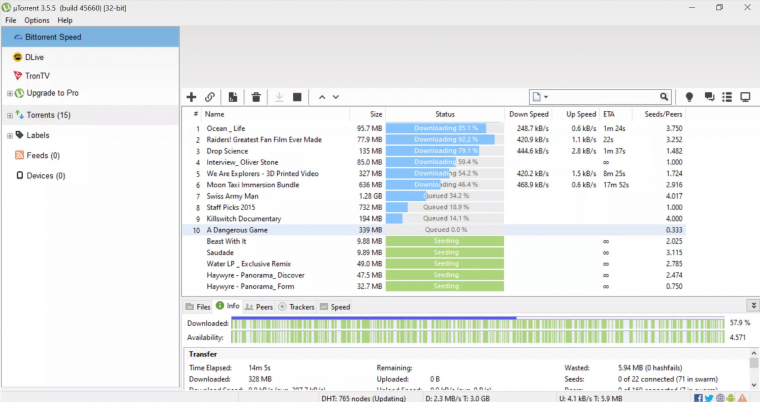Move torrent up the queue with arrow

pos(321,97)
